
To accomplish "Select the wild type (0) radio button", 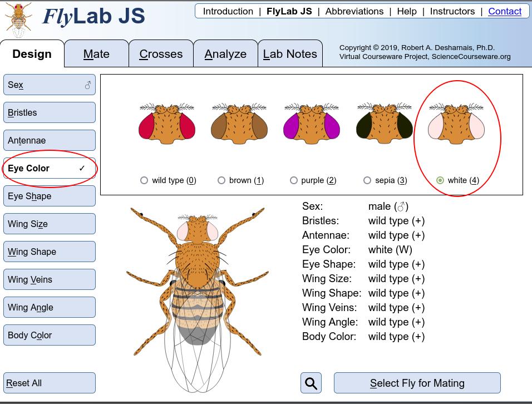I will 145,180.
